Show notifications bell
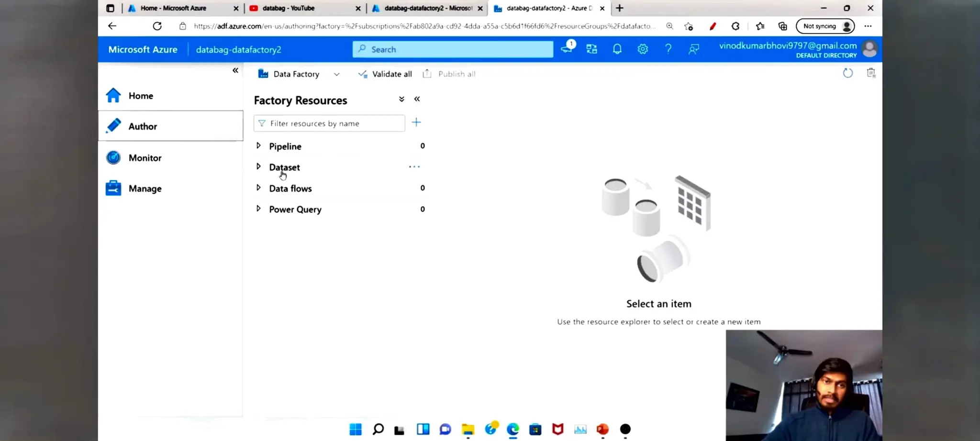980x441 pixels. pos(617,49)
